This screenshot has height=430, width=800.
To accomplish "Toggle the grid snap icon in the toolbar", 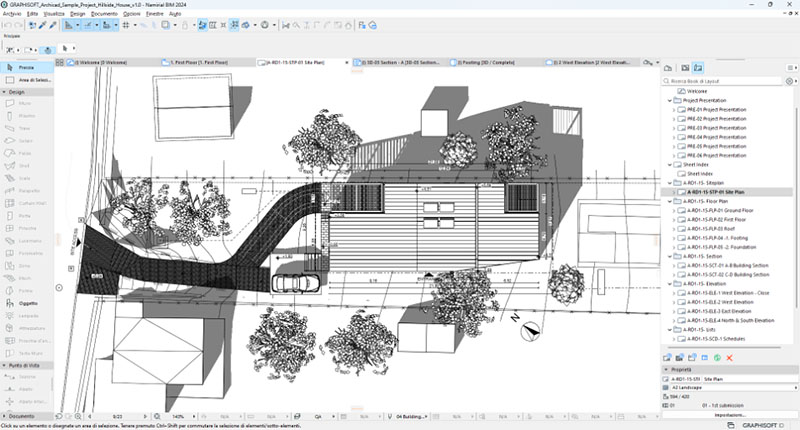I will coord(127,24).
